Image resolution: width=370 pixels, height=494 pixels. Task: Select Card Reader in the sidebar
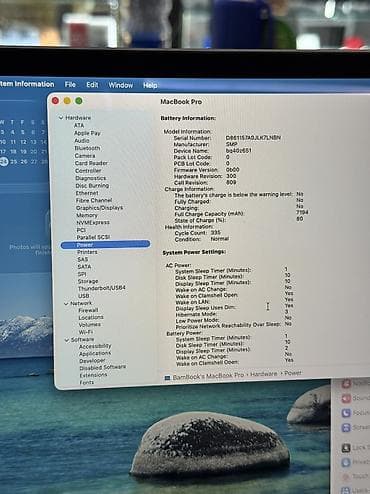(91, 163)
